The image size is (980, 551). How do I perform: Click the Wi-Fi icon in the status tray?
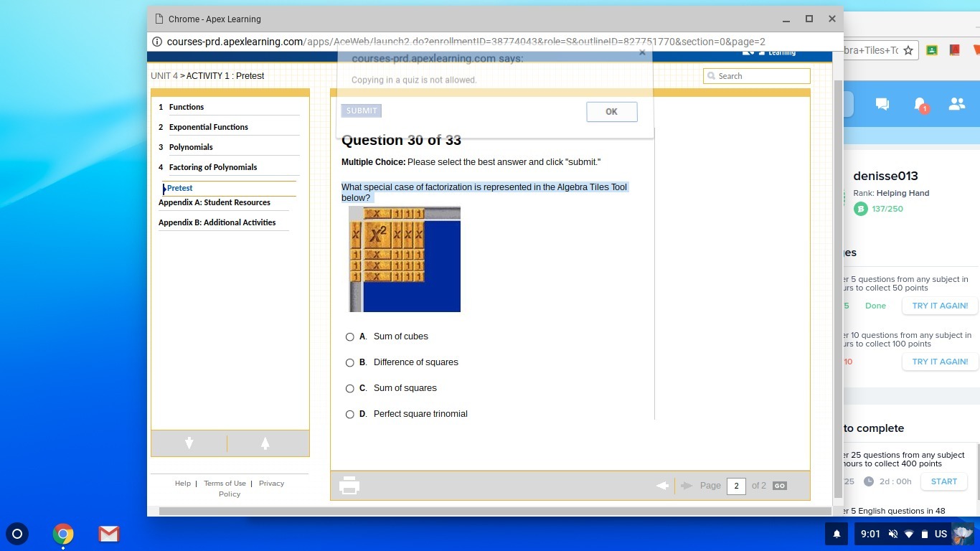[x=909, y=534]
